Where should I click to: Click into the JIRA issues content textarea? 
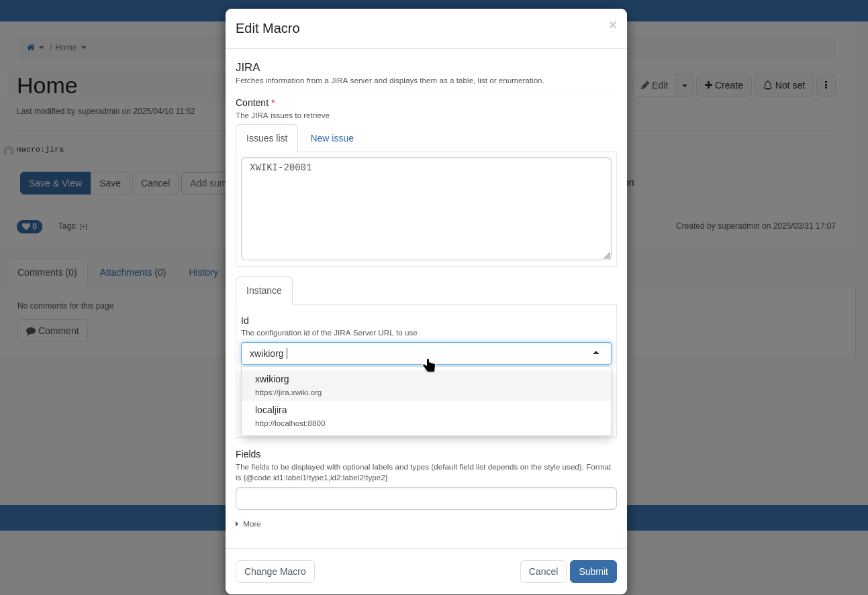426,209
